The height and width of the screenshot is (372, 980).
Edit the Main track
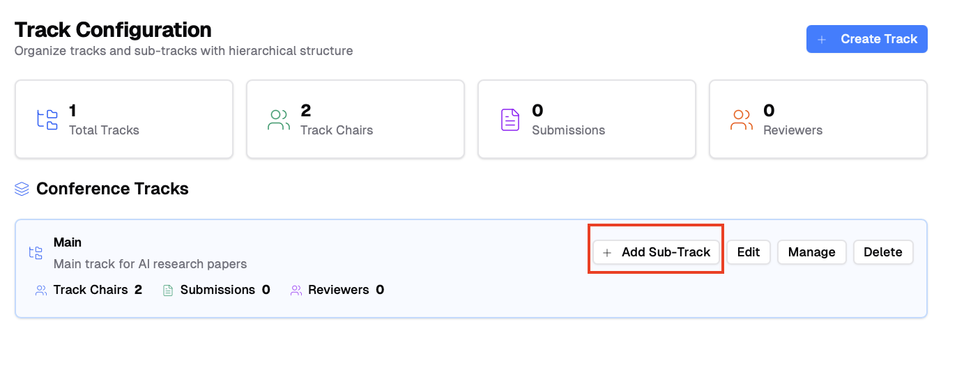pos(748,252)
